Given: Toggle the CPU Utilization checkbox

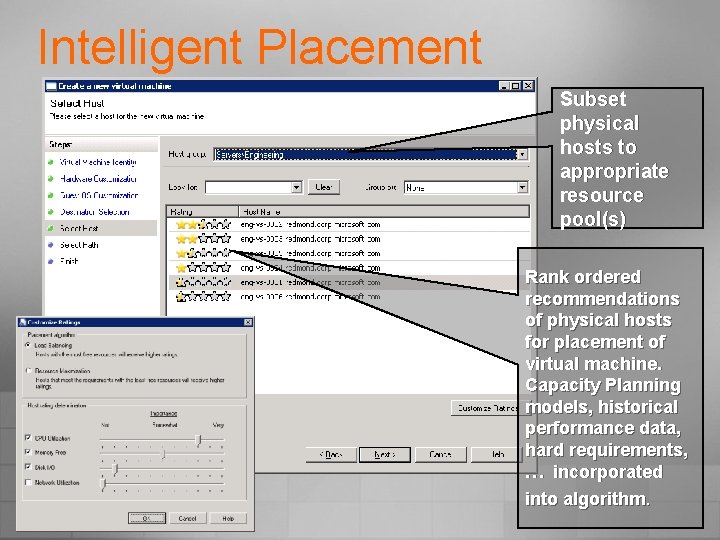Looking at the screenshot, I should pyautogui.click(x=28, y=438).
